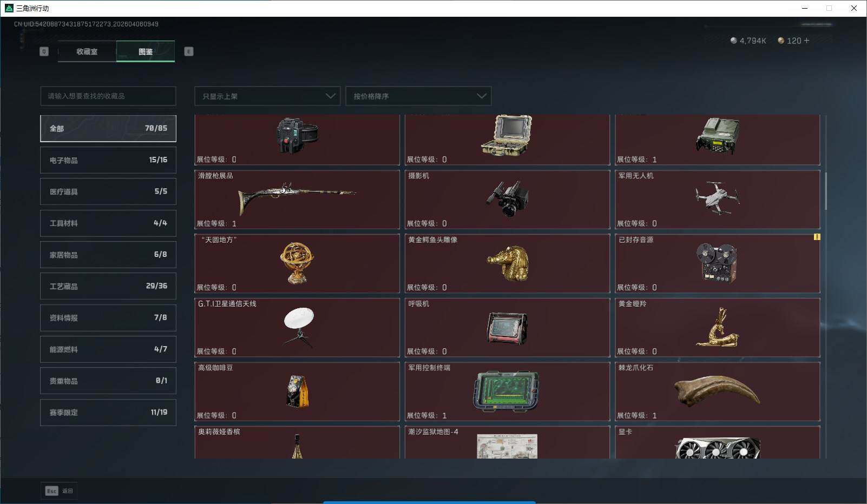Click the Q hotkey badge left of 收藏室
Screen dimensions: 867x504
click(x=44, y=51)
